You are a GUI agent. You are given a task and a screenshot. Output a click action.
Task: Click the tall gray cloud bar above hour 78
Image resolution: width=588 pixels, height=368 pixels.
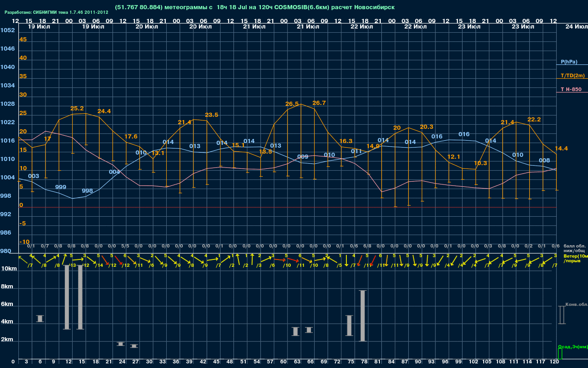362,316
